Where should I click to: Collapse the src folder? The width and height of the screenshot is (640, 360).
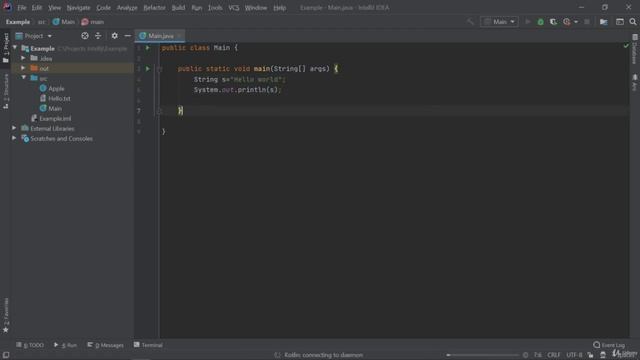point(23,78)
